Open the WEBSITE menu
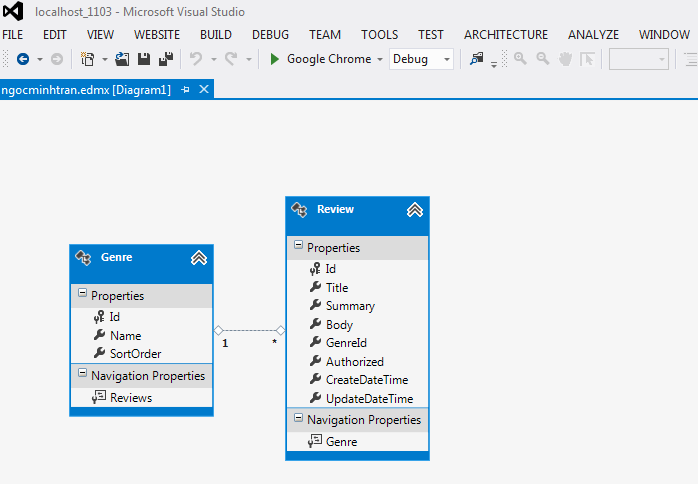698x484 pixels. (157, 35)
